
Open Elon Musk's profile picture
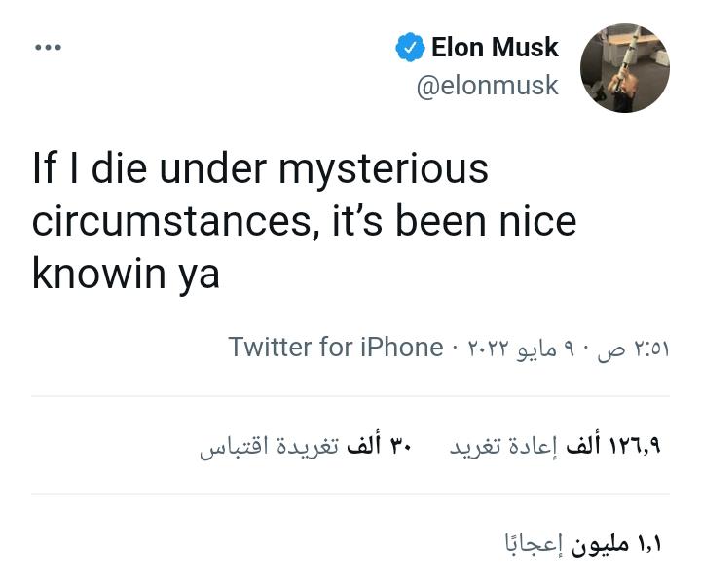point(624,68)
